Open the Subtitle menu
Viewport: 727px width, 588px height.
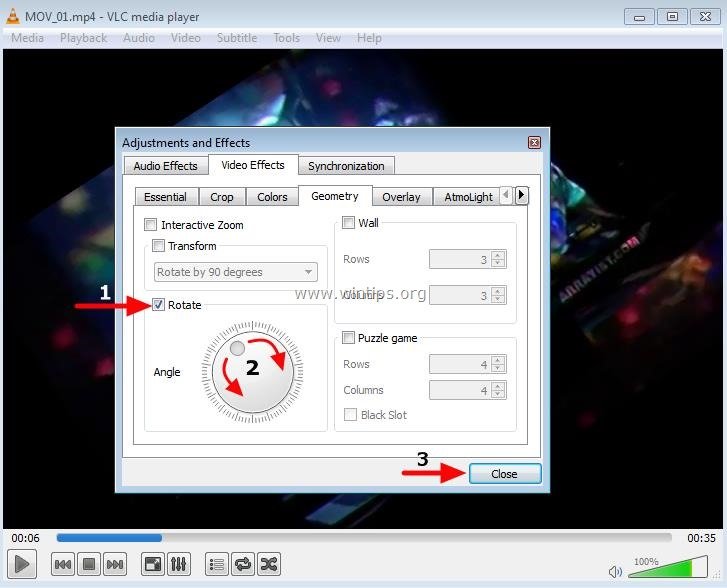click(x=237, y=38)
